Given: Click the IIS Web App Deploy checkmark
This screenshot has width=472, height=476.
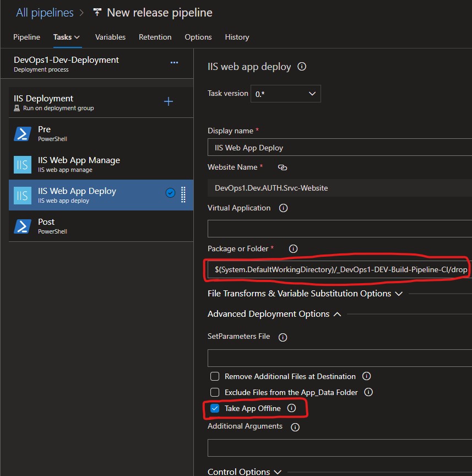Looking at the screenshot, I should [x=170, y=193].
